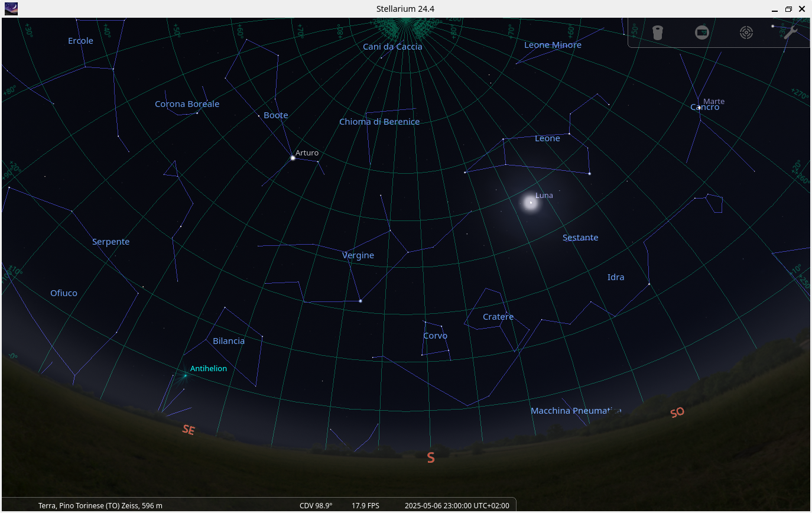This screenshot has height=513, width=812.
Task: Enable the sensor frame view icon
Action: [701, 33]
